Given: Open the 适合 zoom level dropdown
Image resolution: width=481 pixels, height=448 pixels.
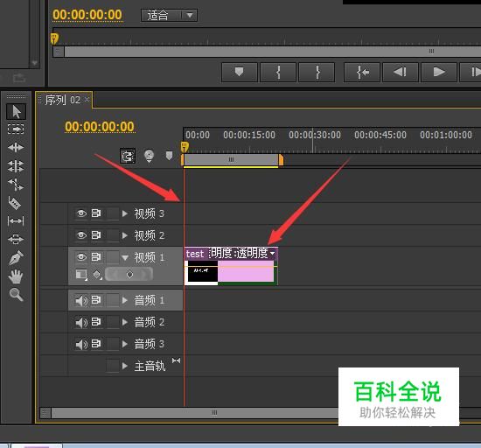Looking at the screenshot, I should (169, 16).
